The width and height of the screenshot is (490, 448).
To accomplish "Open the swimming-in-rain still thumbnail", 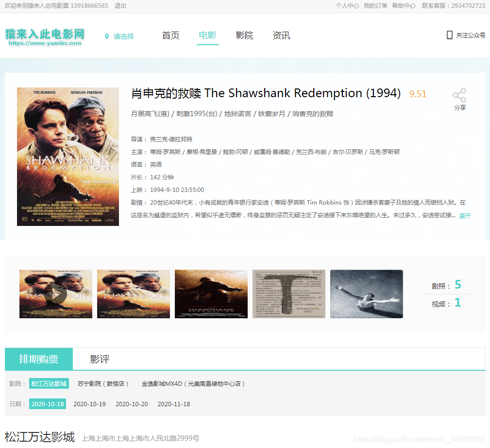I will (x=367, y=294).
